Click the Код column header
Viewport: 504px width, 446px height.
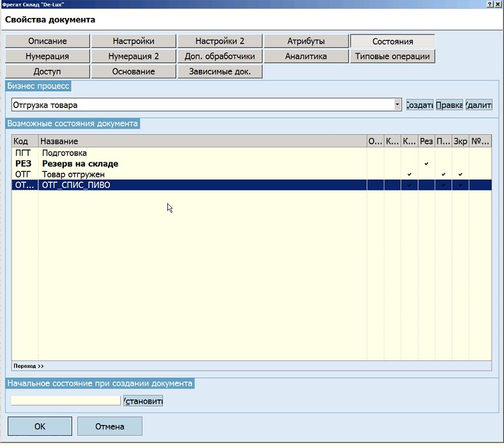(x=25, y=141)
